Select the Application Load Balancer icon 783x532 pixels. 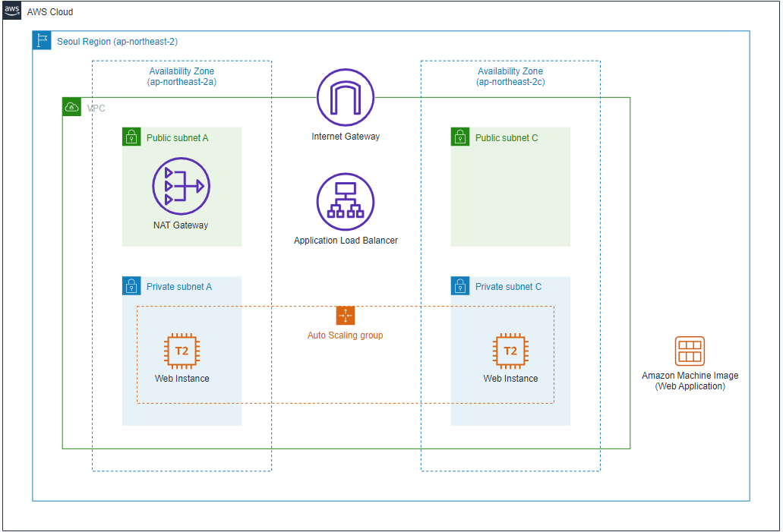346,202
